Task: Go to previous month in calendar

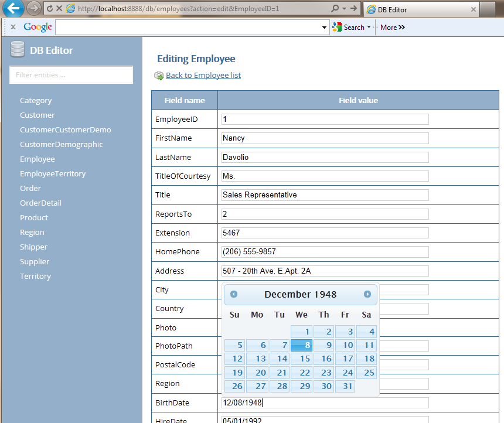Action: tap(234, 294)
